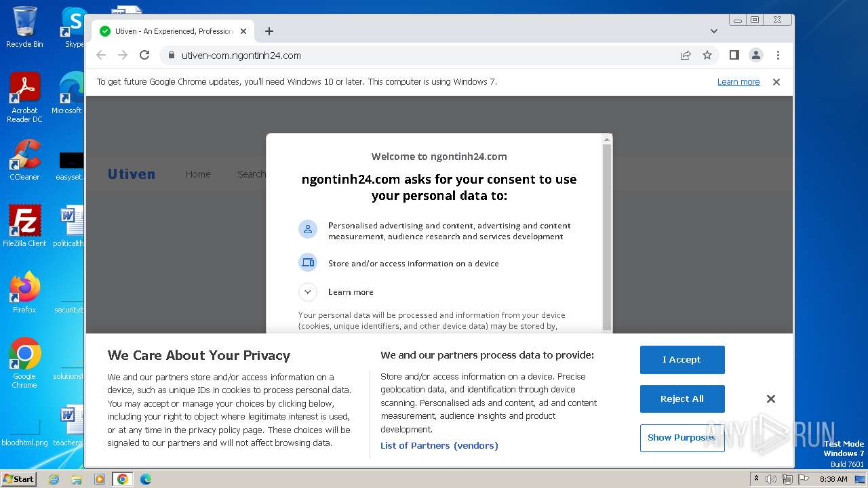Click the Utiven site logo
The height and width of the screenshot is (488, 868).
(x=132, y=174)
